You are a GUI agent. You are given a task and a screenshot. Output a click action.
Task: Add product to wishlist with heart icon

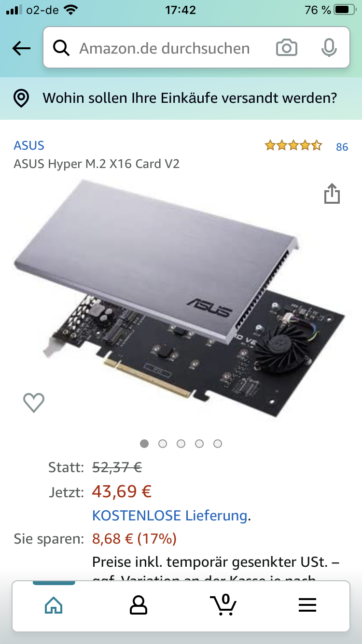(x=34, y=403)
